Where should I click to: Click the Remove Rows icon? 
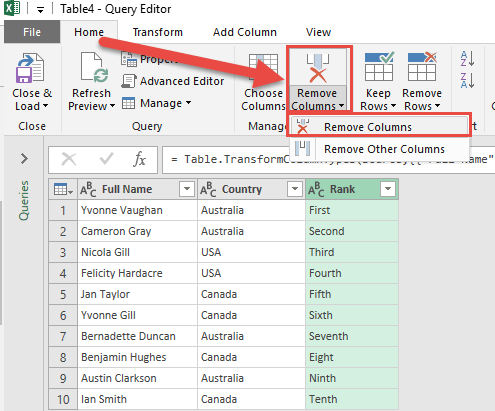[422, 67]
